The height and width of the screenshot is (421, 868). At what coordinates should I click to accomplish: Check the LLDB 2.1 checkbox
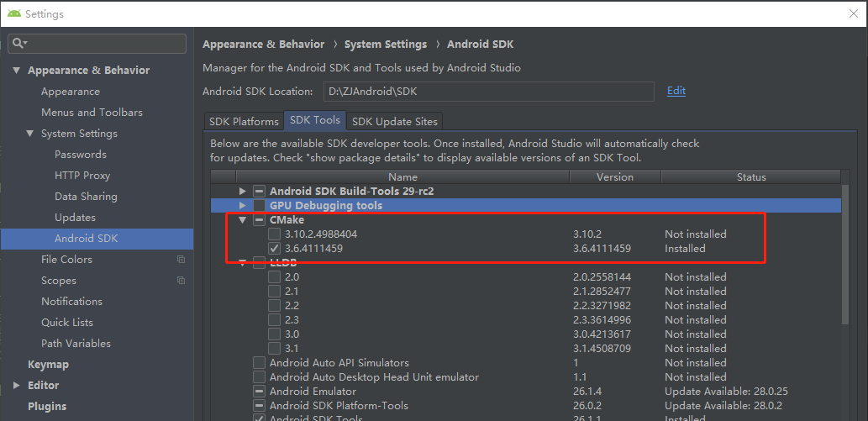[x=274, y=292]
